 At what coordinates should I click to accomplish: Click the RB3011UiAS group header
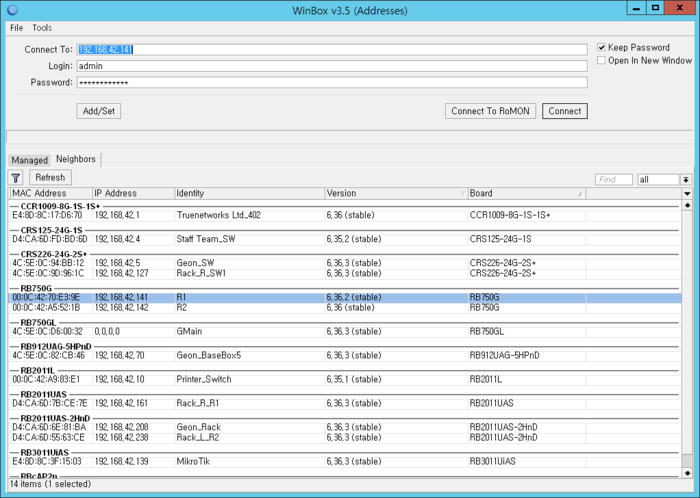tap(45, 452)
